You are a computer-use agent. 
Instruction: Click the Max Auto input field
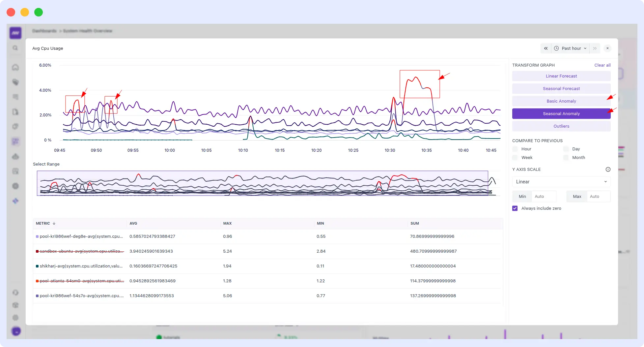coord(598,196)
